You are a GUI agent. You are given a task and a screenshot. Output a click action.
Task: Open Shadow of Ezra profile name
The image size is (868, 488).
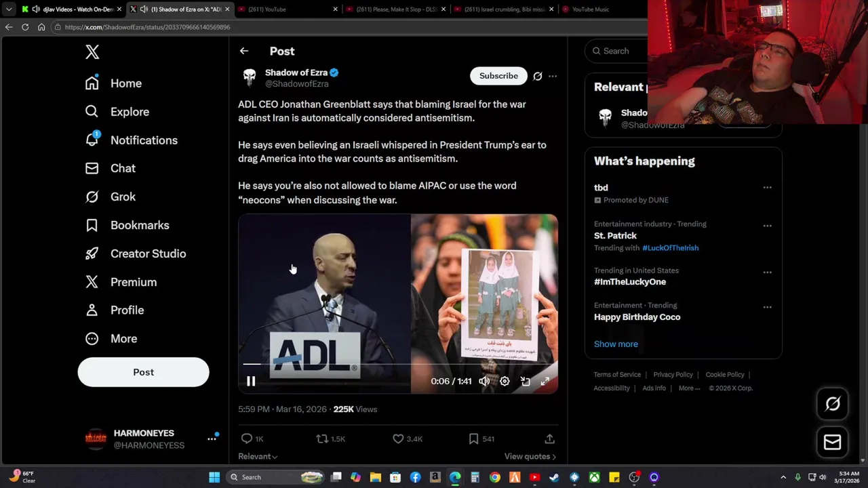(296, 73)
